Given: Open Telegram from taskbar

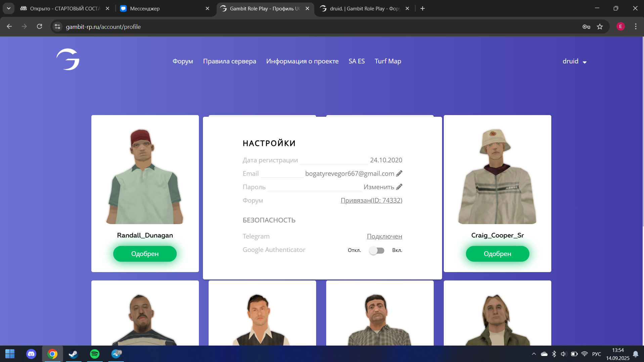Looking at the screenshot, I should point(116,354).
